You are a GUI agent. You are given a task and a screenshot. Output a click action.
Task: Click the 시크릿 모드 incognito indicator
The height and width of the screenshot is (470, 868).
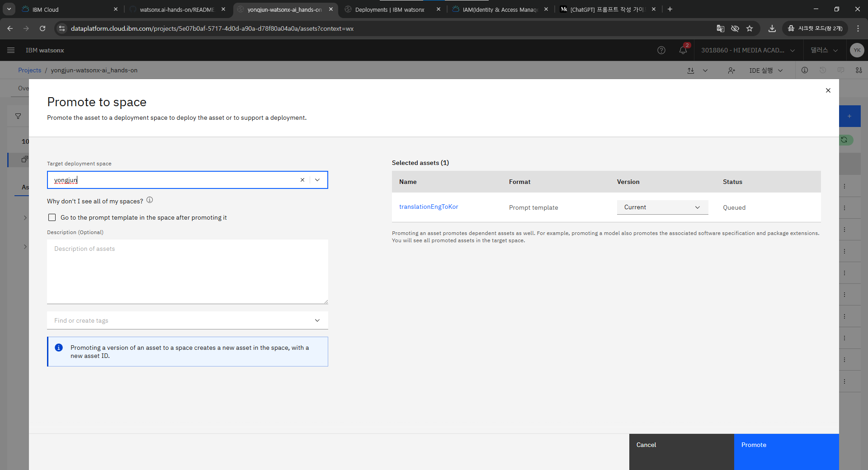pyautogui.click(x=815, y=28)
